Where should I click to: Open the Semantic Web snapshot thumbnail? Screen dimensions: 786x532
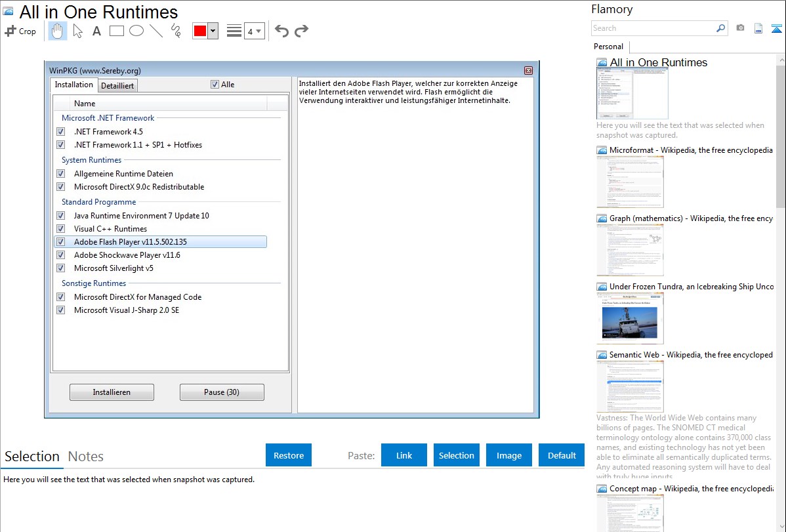tap(630, 386)
